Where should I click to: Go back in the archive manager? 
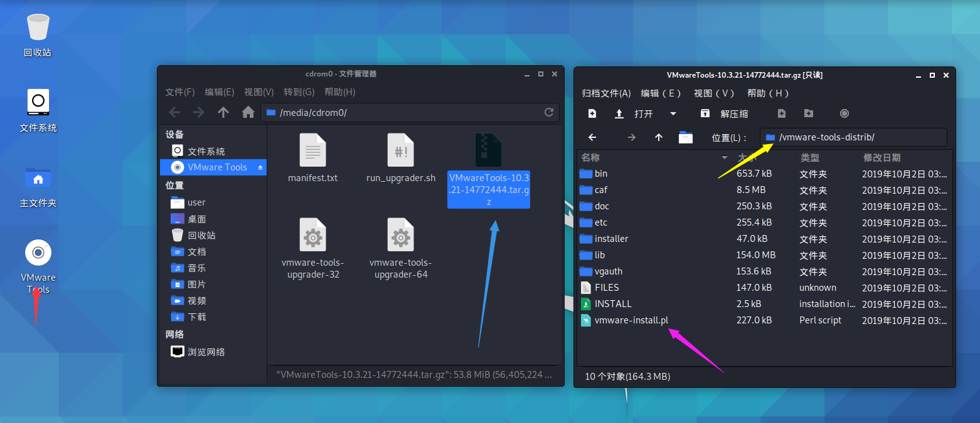592,137
